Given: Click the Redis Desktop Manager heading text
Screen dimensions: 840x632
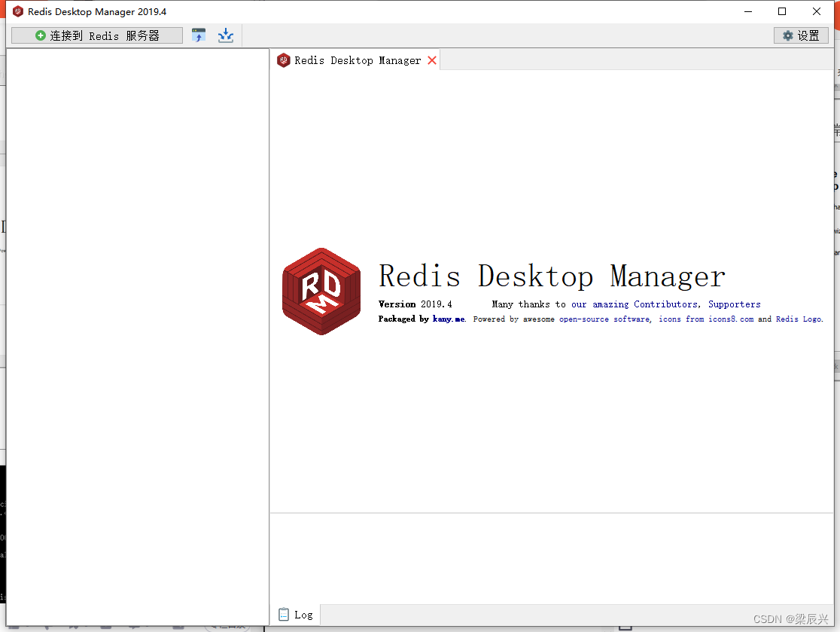Looking at the screenshot, I should pos(552,276).
